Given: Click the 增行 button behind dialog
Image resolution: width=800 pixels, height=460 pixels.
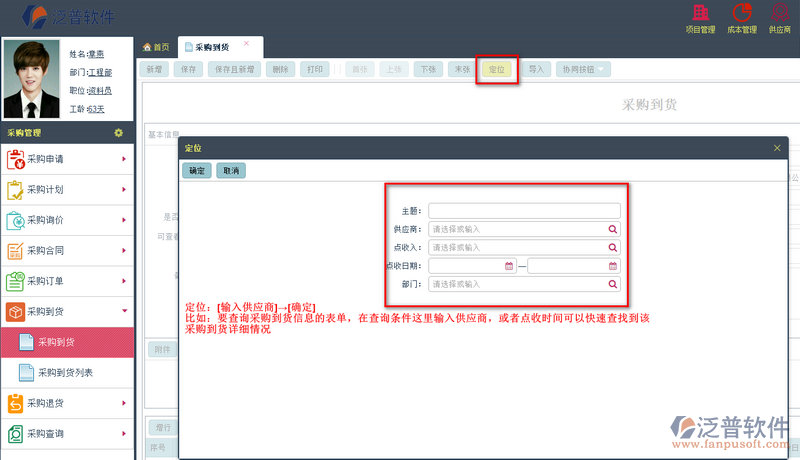Looking at the screenshot, I should [x=163, y=427].
